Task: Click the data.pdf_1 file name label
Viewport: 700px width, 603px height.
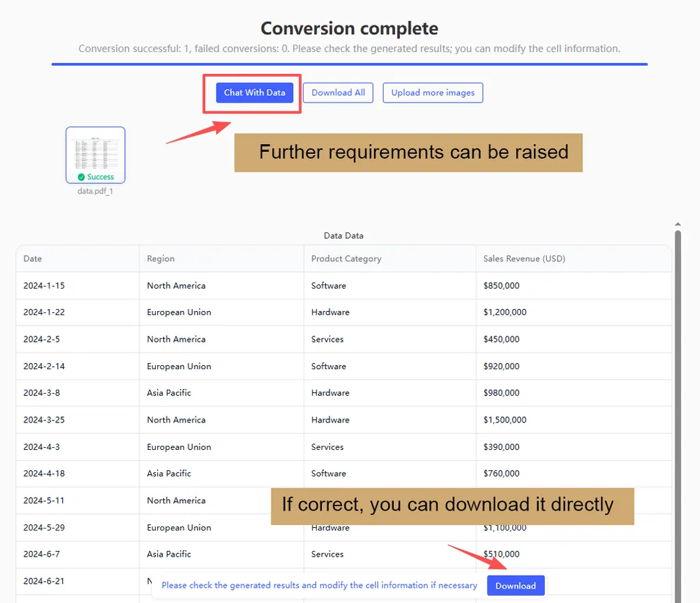Action: (x=95, y=191)
